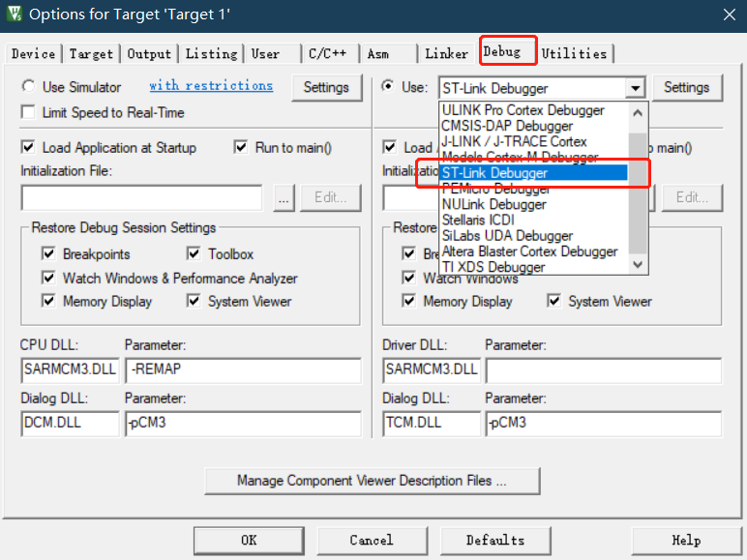The width and height of the screenshot is (747, 560).
Task: Toggle simulator Memory Display checkbox
Action: click(x=48, y=301)
